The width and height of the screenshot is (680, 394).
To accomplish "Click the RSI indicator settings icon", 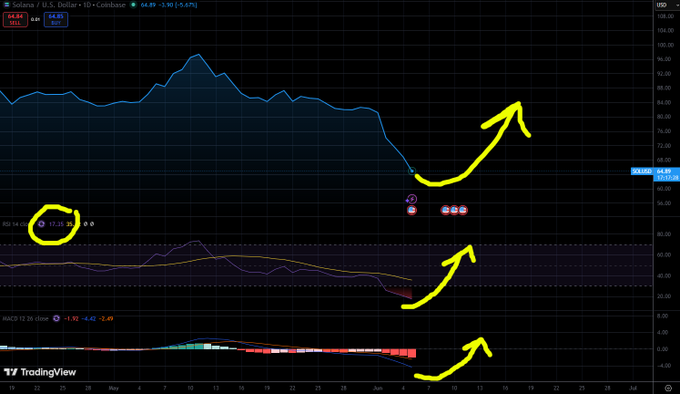I will pos(41,224).
